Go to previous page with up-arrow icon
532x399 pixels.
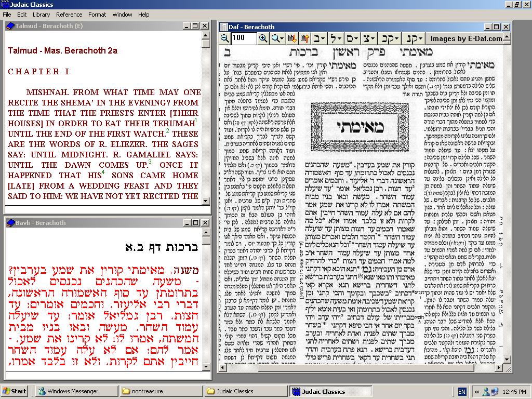(304, 38)
